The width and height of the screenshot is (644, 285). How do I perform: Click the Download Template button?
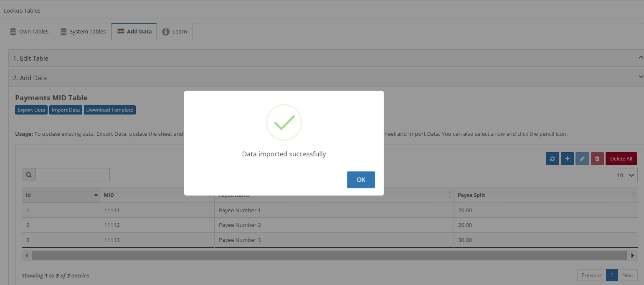[110, 110]
